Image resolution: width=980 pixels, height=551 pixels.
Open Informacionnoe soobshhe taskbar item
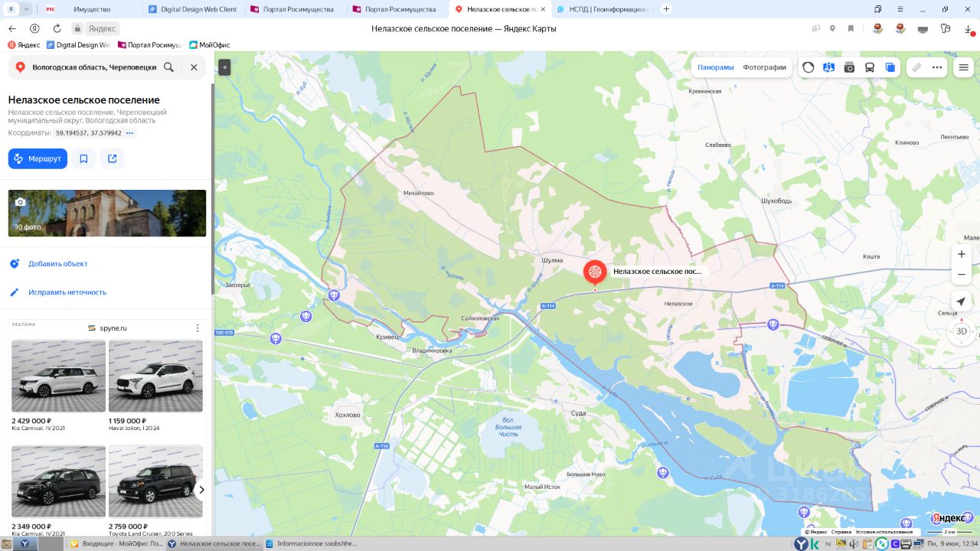coord(312,543)
